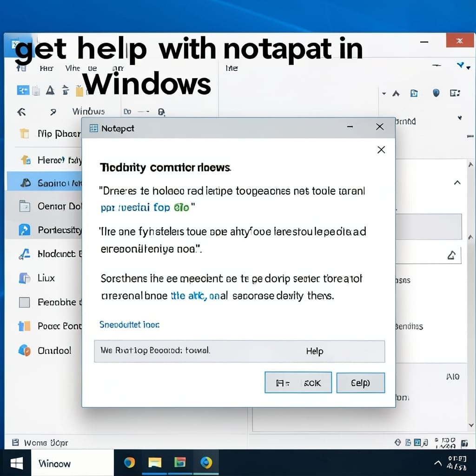Click the folder icon beside 'Nip Pbaer'
Image resolution: width=476 pixels, height=476 pixels.
(x=24, y=133)
